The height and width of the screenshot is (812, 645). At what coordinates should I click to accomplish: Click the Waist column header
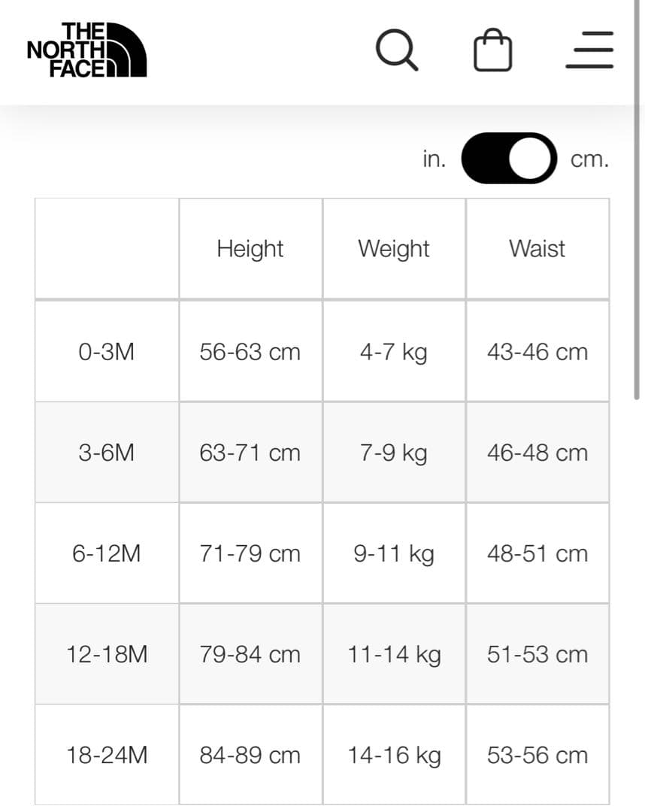(x=537, y=249)
